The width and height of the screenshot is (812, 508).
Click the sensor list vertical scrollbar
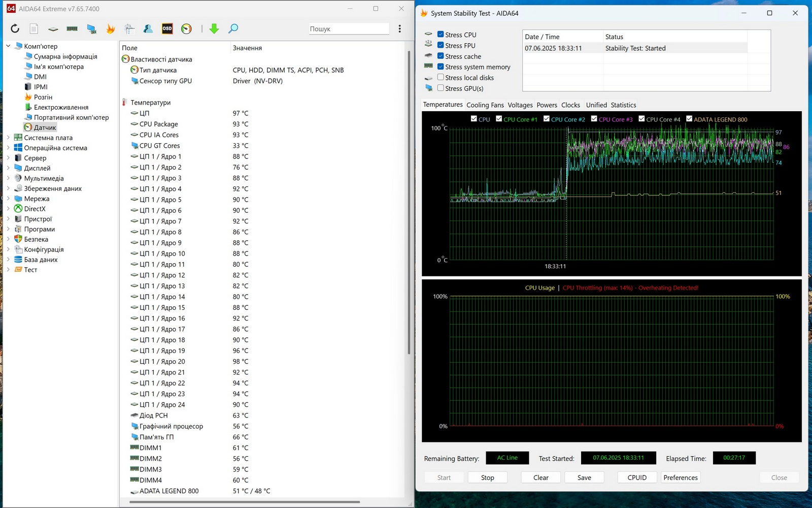(409, 202)
